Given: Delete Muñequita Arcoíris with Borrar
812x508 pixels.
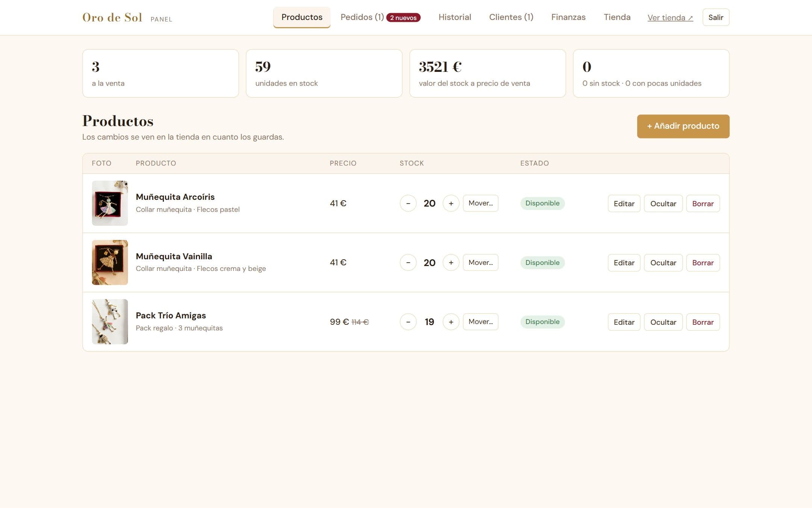Looking at the screenshot, I should pyautogui.click(x=703, y=204).
